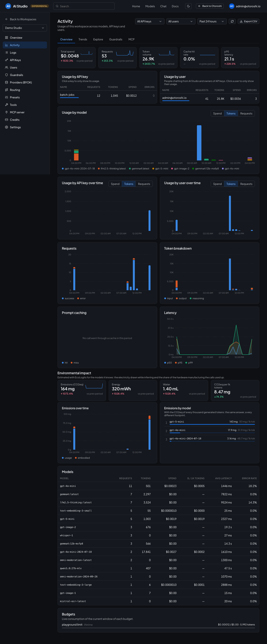Switch to the Explore tab
The height and width of the screenshot is (644, 267).
(98, 39)
